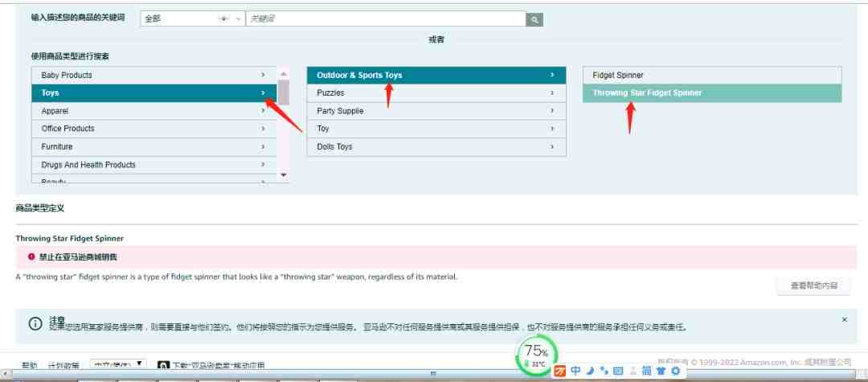Click the shirt skin icon in IME bar
Screen dimensions: 868x382
(x=661, y=371)
